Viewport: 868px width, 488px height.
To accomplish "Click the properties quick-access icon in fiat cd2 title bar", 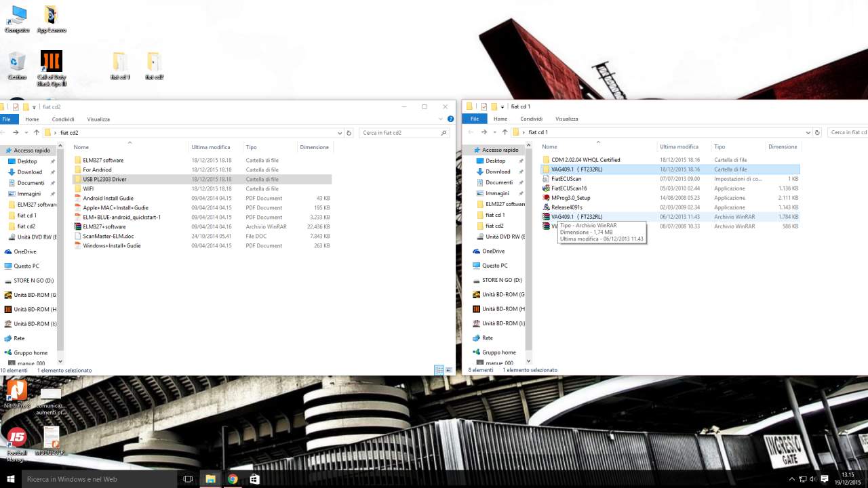I will [16, 107].
